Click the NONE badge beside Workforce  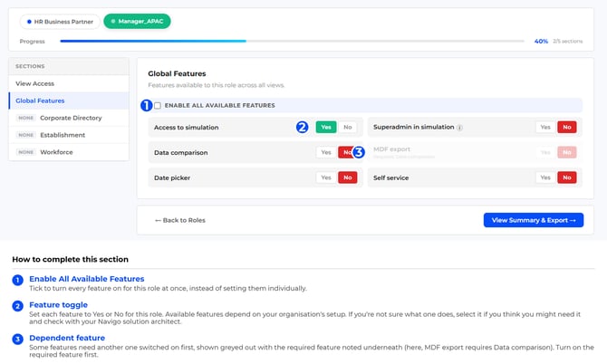pos(26,152)
